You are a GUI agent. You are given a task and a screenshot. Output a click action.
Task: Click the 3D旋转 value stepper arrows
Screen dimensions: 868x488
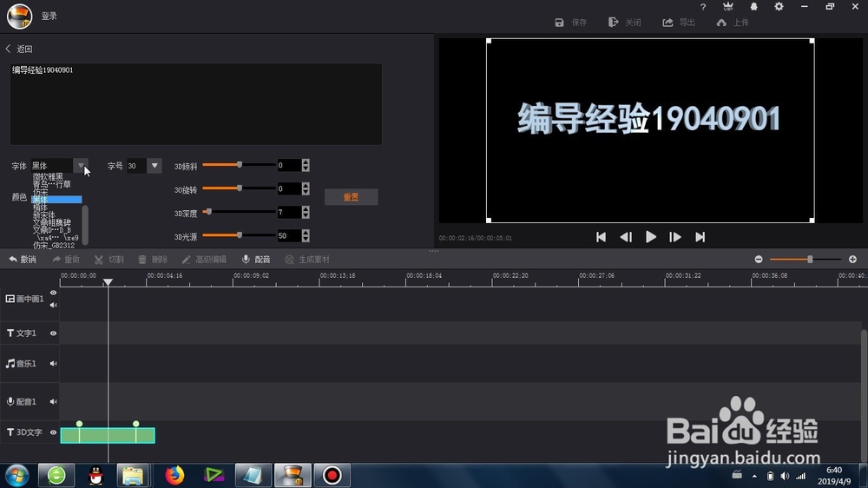(306, 189)
